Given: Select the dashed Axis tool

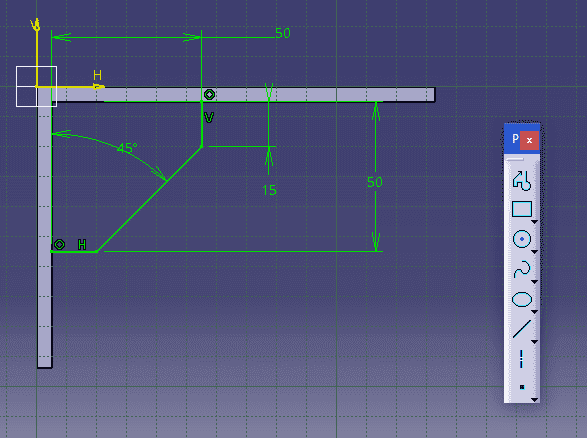Looking at the screenshot, I should click(521, 359).
